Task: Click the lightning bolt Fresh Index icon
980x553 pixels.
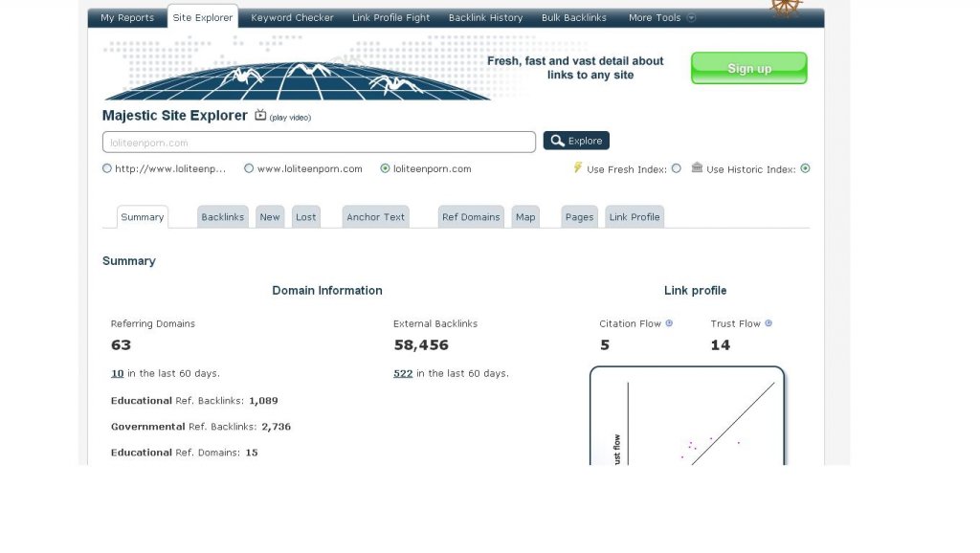Action: coord(577,167)
